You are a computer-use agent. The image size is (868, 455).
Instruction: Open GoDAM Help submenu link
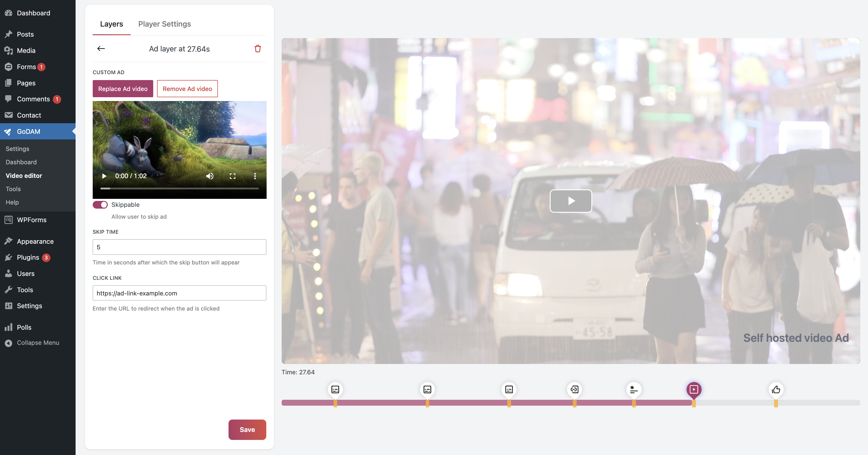12,202
